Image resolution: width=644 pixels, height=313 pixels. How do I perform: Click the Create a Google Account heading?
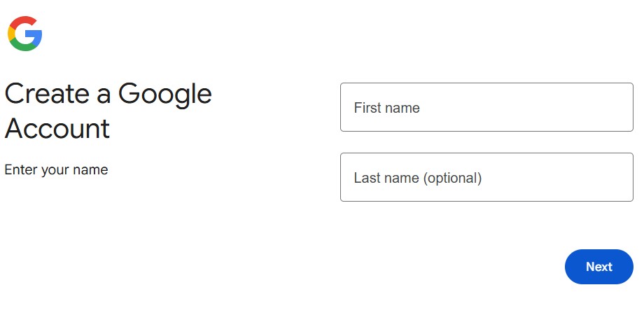point(108,111)
